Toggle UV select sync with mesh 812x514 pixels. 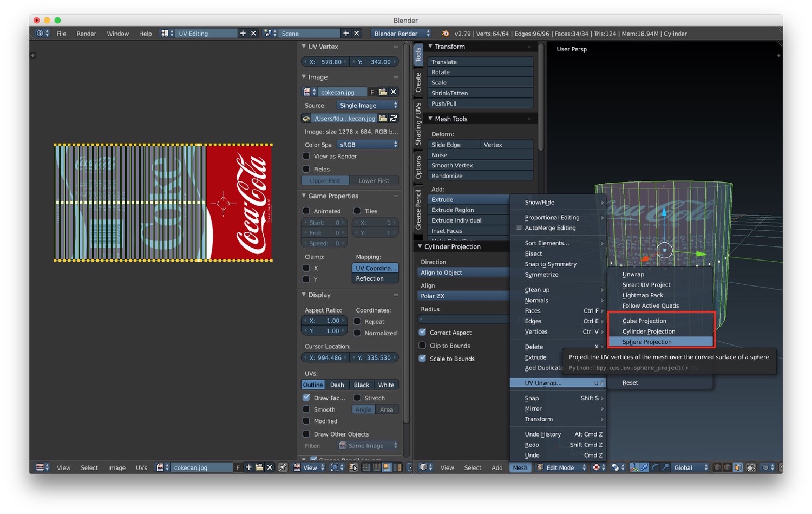(353, 467)
